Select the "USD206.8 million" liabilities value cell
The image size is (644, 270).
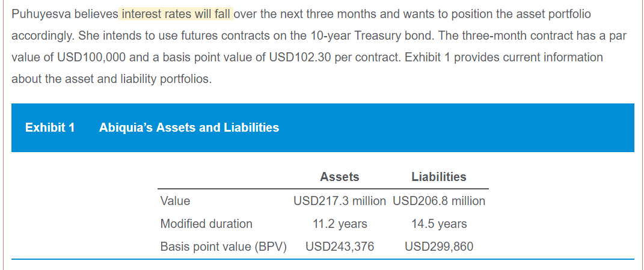pyautogui.click(x=439, y=201)
